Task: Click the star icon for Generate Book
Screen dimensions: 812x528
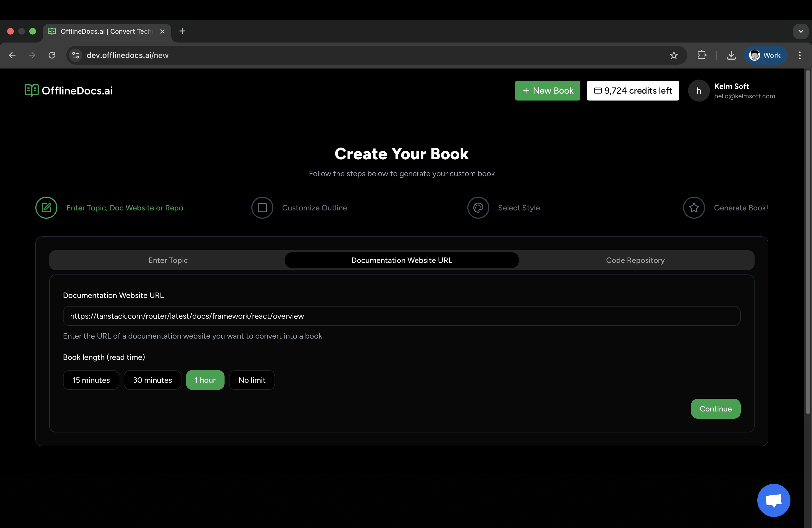Action: (694, 207)
